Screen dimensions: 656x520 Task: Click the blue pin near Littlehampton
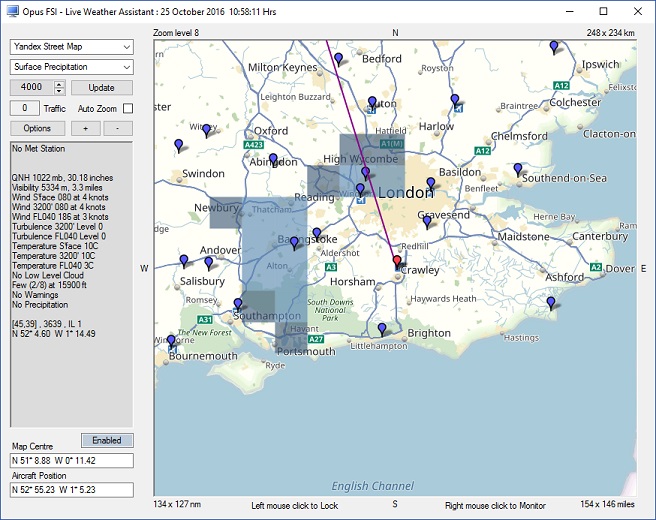[x=382, y=329]
